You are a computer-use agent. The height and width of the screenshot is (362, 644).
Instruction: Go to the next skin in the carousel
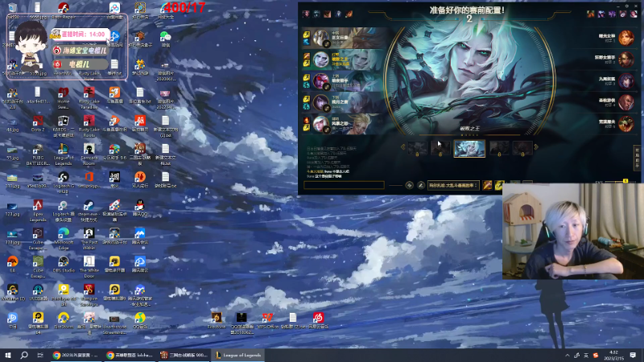(x=536, y=147)
